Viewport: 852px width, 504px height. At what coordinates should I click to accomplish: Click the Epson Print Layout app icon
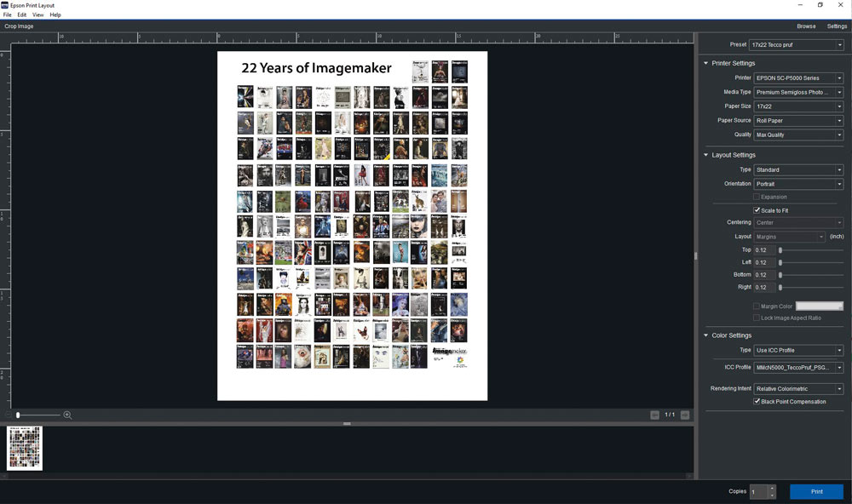(4, 5)
